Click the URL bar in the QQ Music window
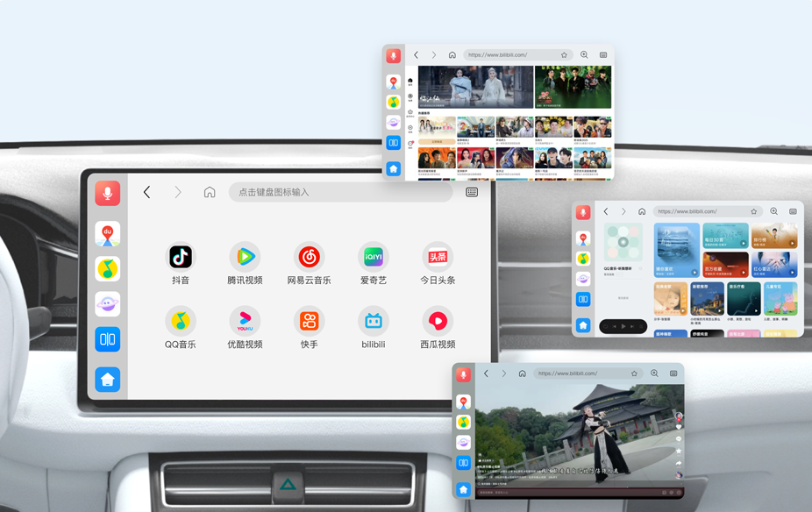 [x=707, y=211]
